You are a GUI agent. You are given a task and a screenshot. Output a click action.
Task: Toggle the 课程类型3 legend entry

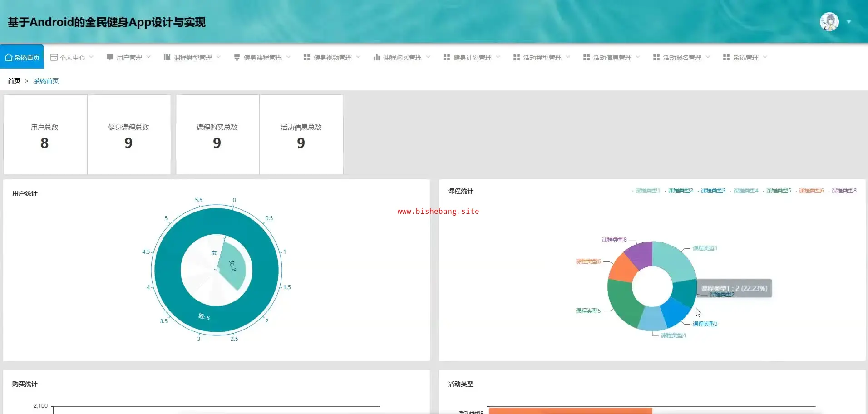pos(711,191)
